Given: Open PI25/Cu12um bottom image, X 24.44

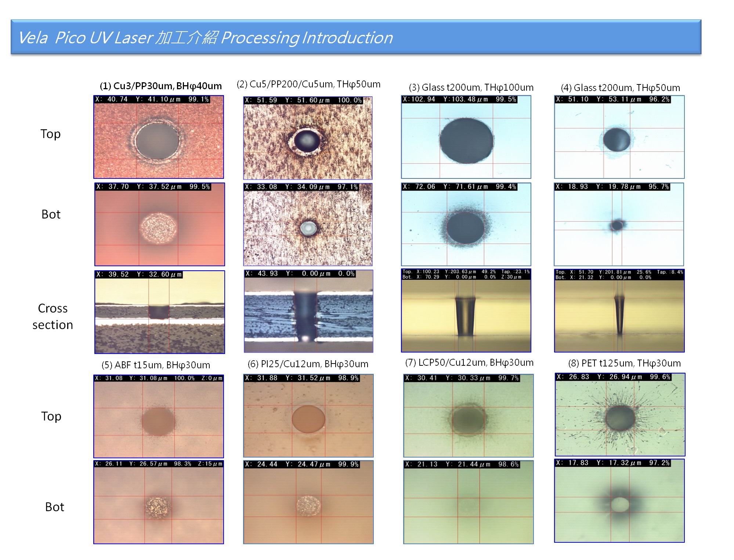Looking at the screenshot, I should coord(308,502).
